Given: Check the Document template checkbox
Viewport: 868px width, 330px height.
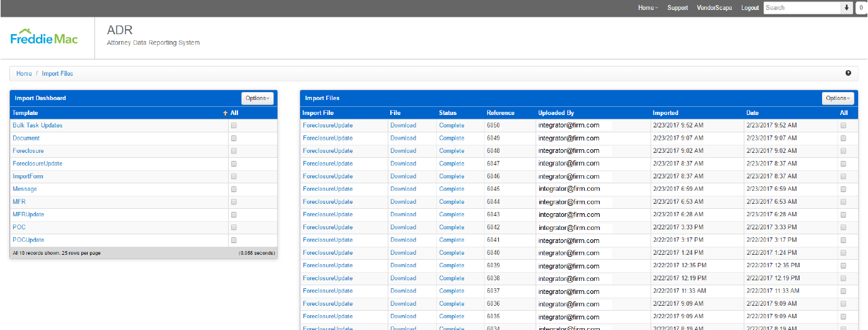Looking at the screenshot, I should [234, 138].
